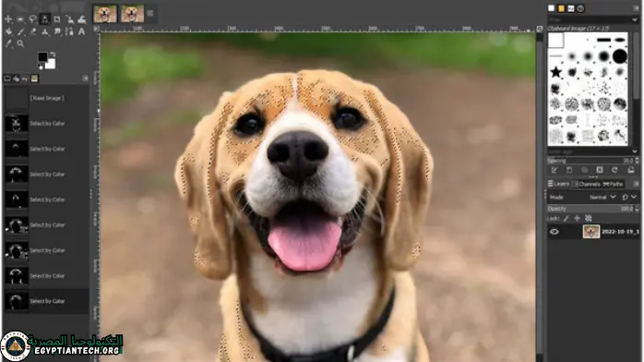644x362 pixels.
Task: Set the black foreground color swatch
Action: pos(42,56)
